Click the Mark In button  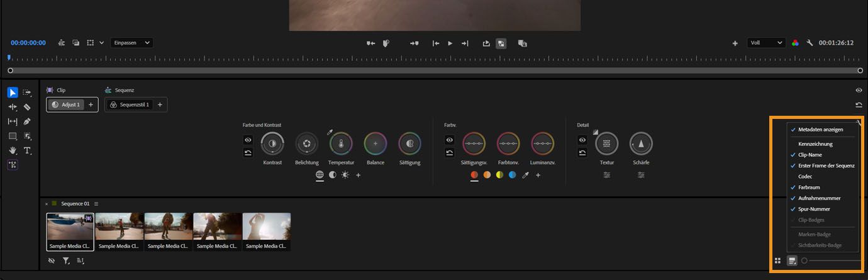coord(371,43)
